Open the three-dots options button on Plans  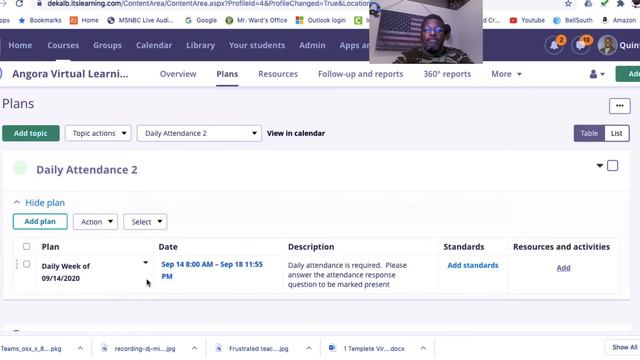click(x=620, y=106)
